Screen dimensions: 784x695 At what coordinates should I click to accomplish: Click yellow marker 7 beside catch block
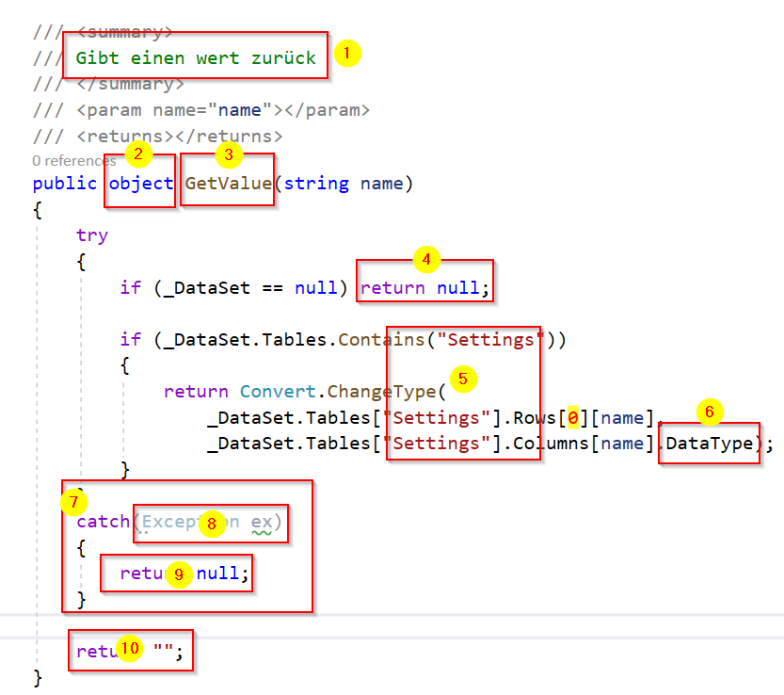pyautogui.click(x=72, y=502)
